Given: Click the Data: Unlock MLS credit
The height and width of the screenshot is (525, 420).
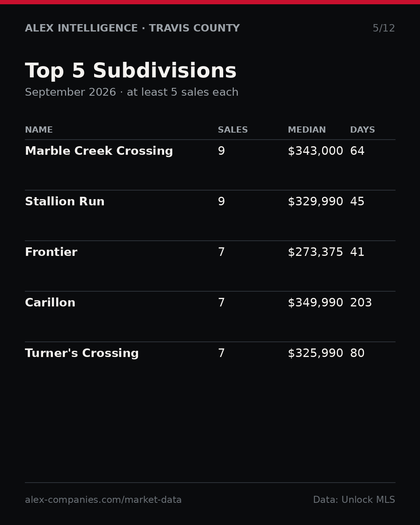Looking at the screenshot, I should click(354, 500).
